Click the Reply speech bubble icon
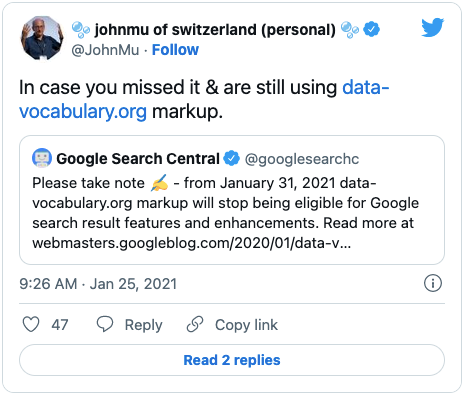Screen dimensions: 464x396 tap(105, 324)
